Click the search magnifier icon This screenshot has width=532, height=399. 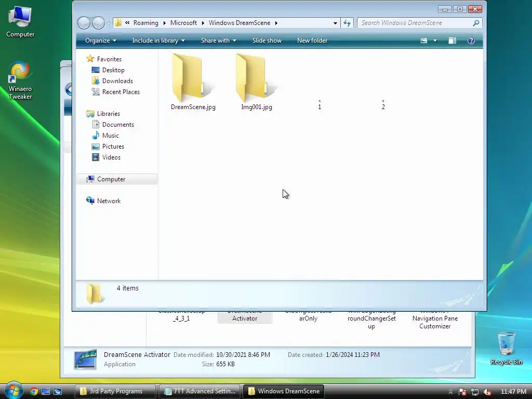476,23
